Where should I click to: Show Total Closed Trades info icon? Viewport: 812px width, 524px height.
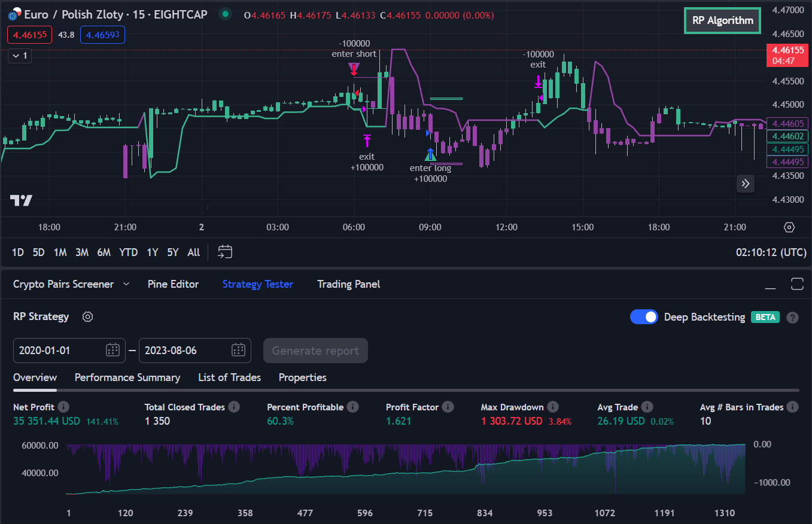234,407
